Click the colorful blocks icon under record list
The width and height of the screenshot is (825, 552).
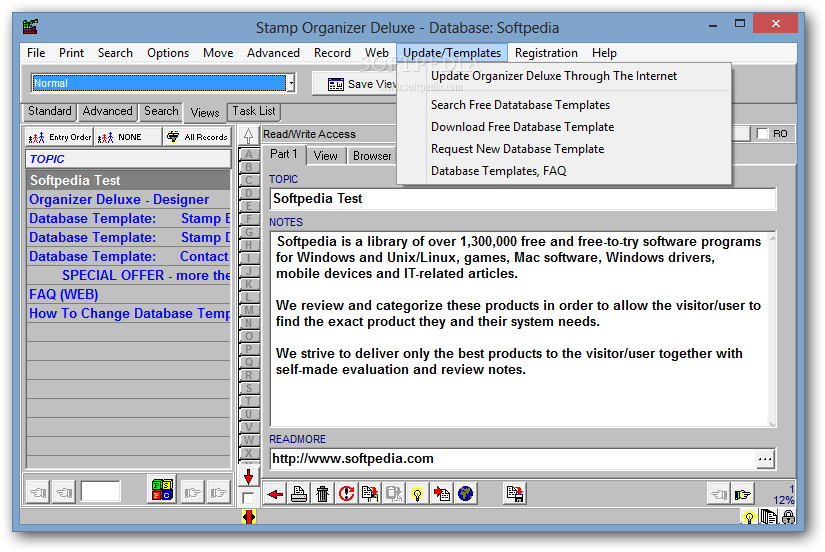pos(162,490)
